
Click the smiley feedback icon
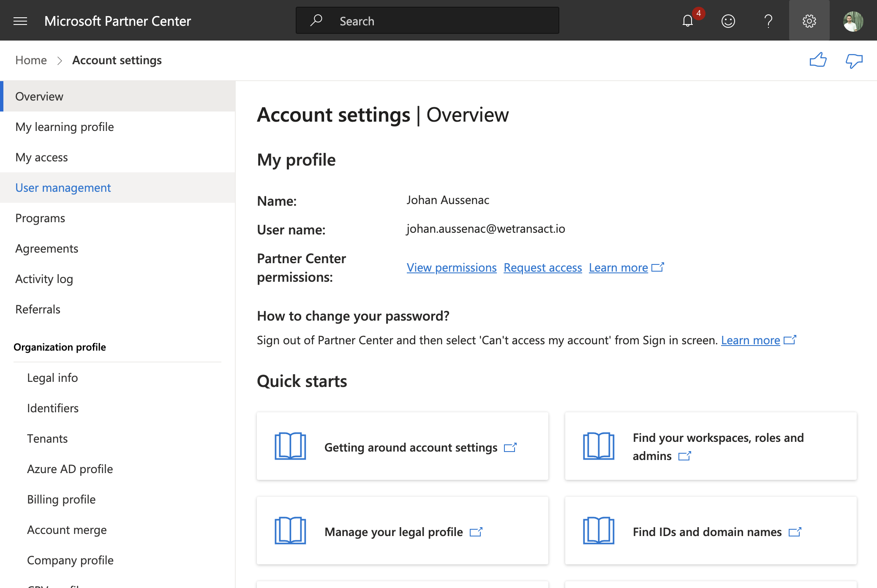[728, 21]
